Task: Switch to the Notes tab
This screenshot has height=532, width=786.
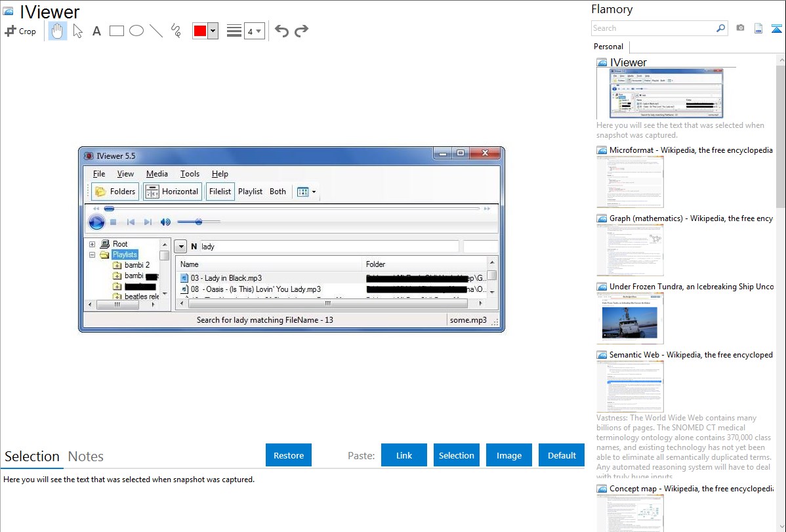Action: (86, 457)
